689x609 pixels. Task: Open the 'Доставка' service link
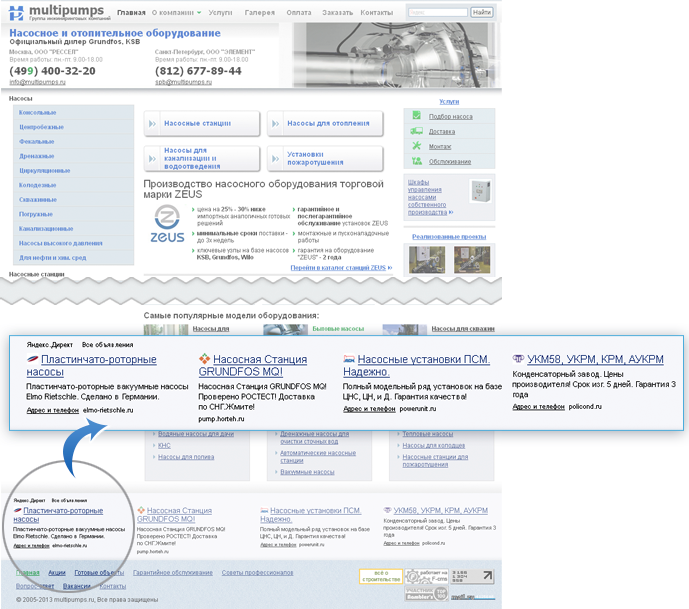click(x=442, y=131)
